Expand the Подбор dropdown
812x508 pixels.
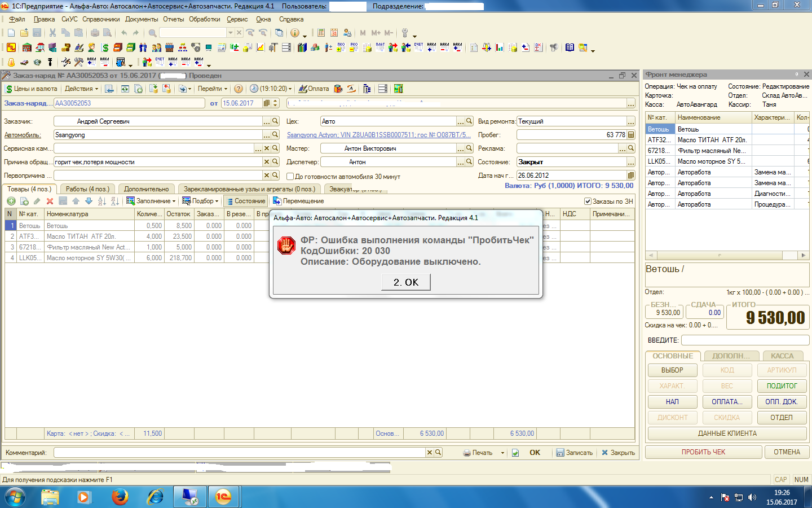click(200, 201)
